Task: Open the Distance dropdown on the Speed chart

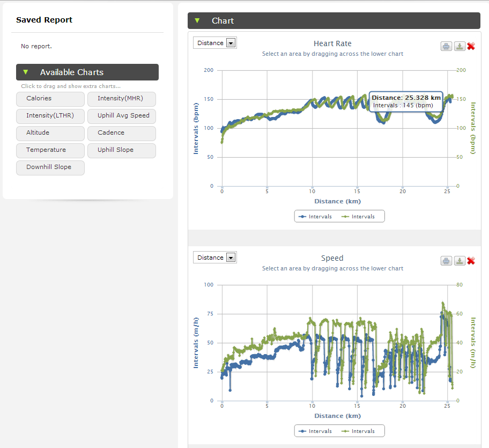Action: coord(229,257)
